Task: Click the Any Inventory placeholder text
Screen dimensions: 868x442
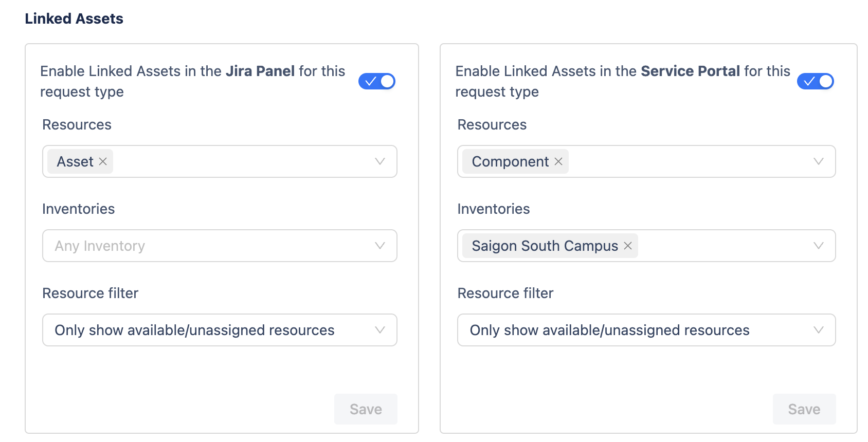Action: tap(100, 246)
